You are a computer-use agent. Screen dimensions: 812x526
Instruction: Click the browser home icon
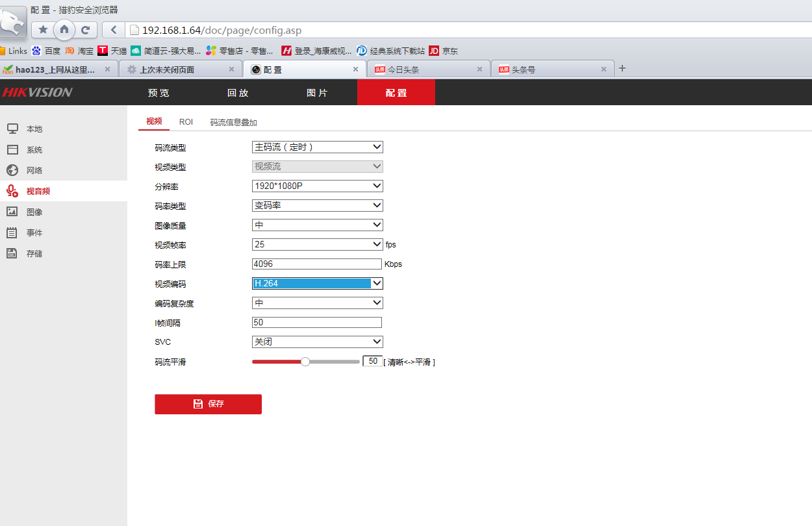tap(64, 30)
